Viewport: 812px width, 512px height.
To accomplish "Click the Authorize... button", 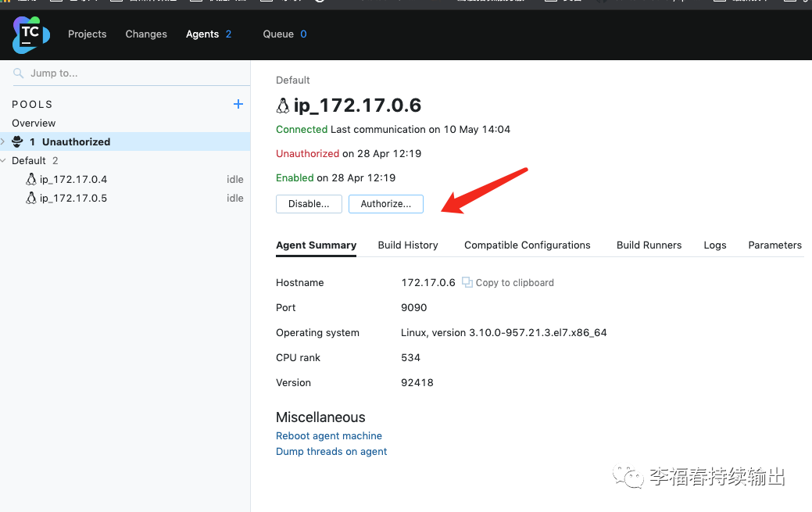I will tap(386, 204).
